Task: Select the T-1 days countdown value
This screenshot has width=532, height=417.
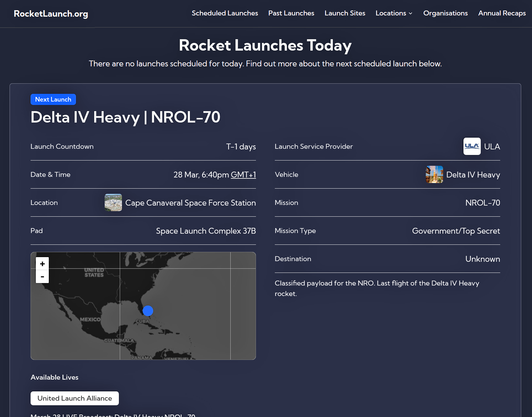Action: coord(241,147)
